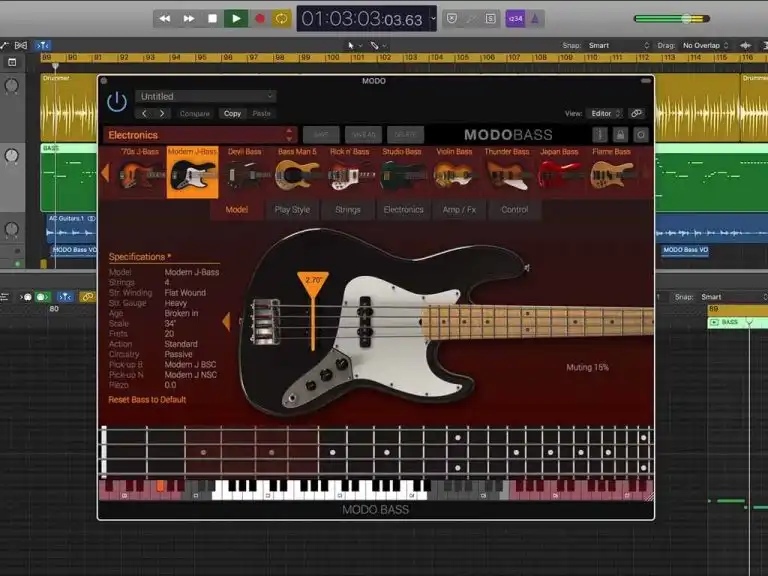
Task: Collapse the specifications with orange side arrow
Action: tap(226, 321)
